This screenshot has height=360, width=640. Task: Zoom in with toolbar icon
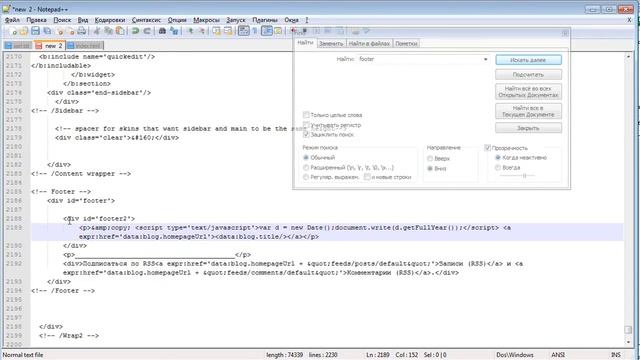(x=190, y=31)
